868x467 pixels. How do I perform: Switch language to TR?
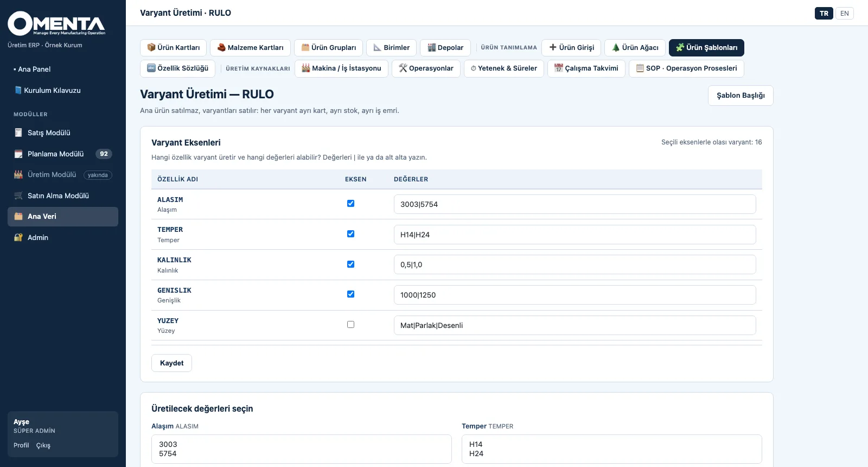pos(824,13)
